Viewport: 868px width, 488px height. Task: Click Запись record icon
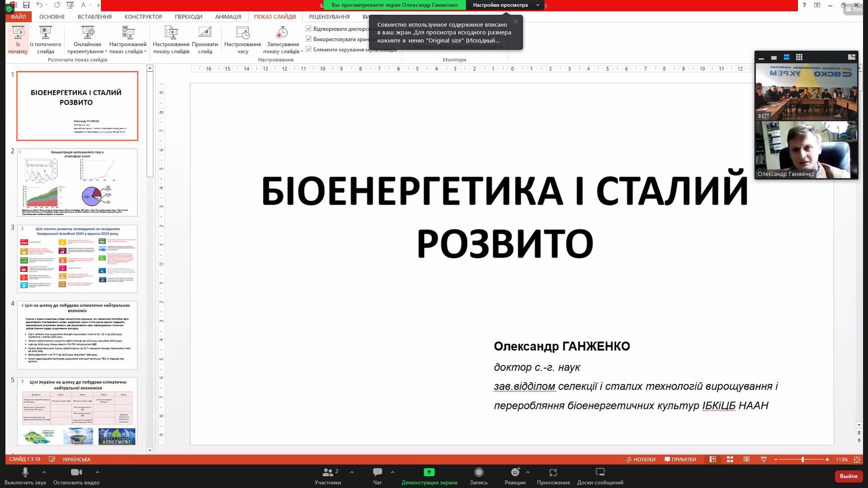[478, 473]
